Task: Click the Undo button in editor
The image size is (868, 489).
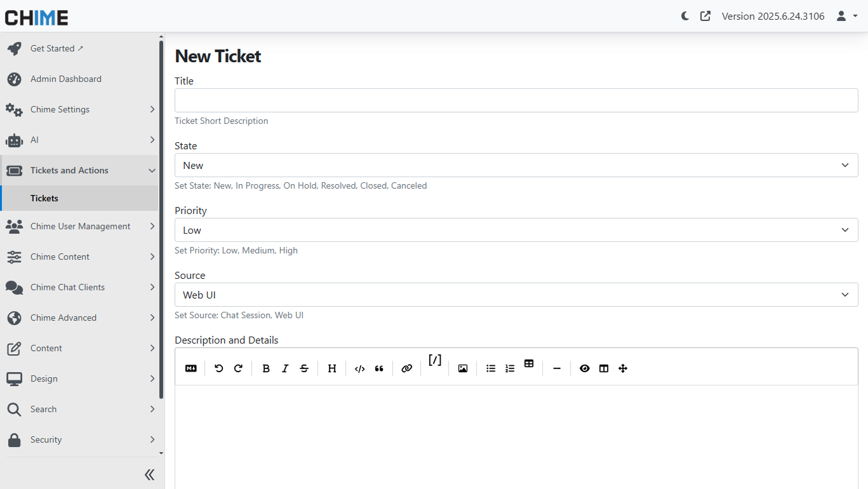Action: (219, 368)
